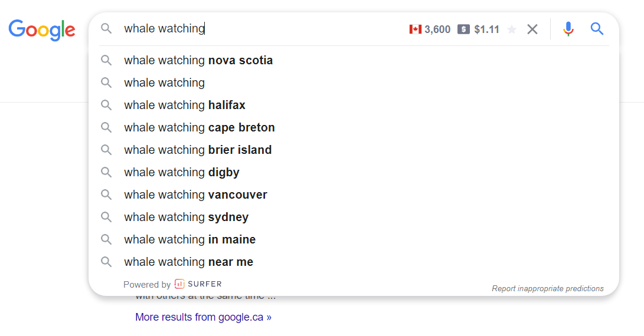Click the Google logo
The height and width of the screenshot is (336, 644).
pos(42,29)
